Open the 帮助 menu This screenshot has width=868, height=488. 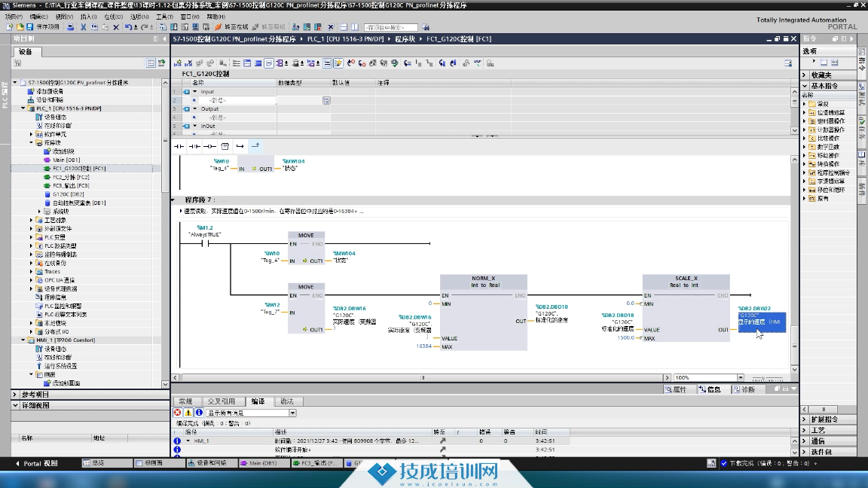tap(216, 17)
